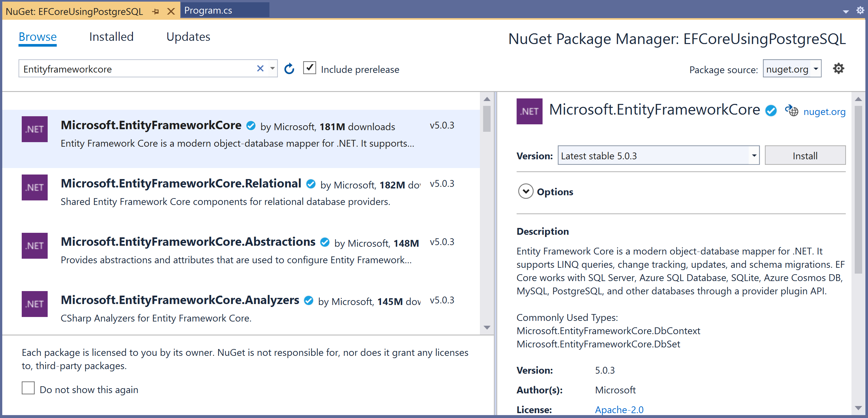
Task: Expand the Options section
Action: tap(526, 191)
